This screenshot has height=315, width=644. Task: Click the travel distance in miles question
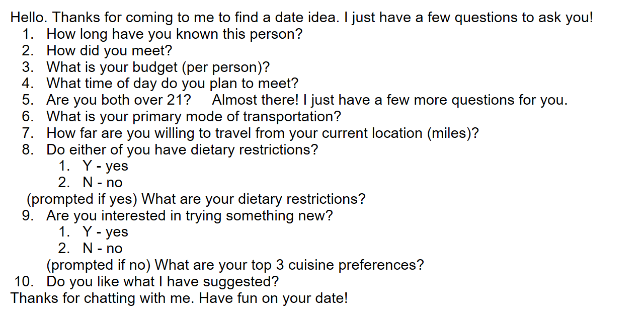[x=263, y=133]
